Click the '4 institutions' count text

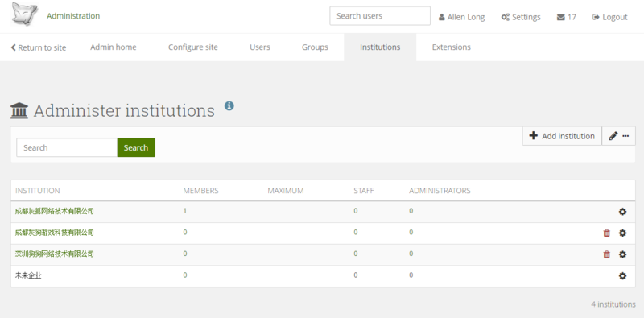(x=613, y=304)
